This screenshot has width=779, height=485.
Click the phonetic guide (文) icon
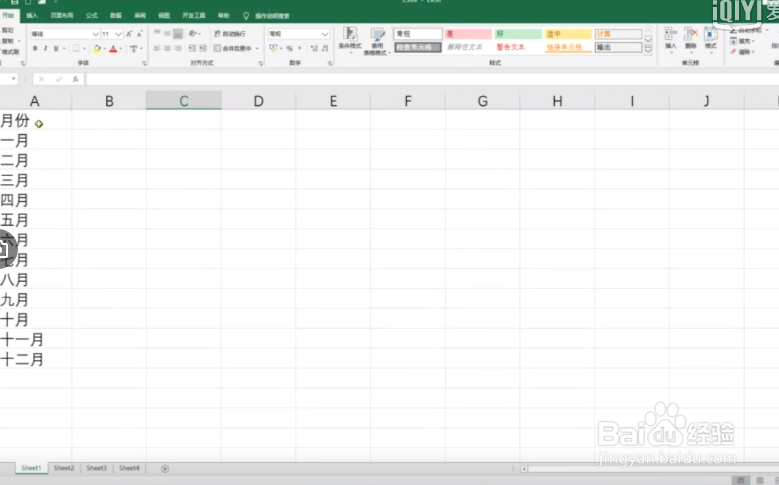(134, 48)
